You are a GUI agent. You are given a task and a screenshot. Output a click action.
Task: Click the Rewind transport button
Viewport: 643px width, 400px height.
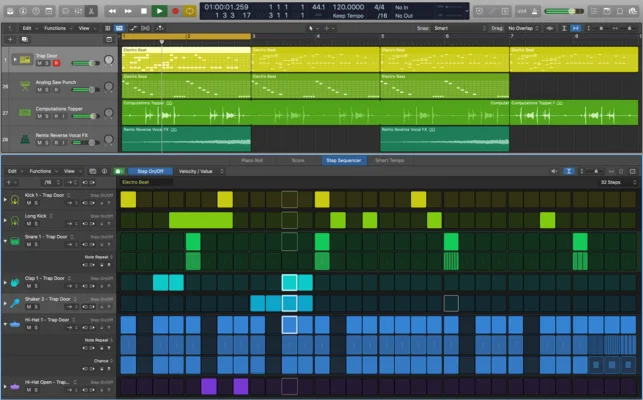pyautogui.click(x=112, y=10)
